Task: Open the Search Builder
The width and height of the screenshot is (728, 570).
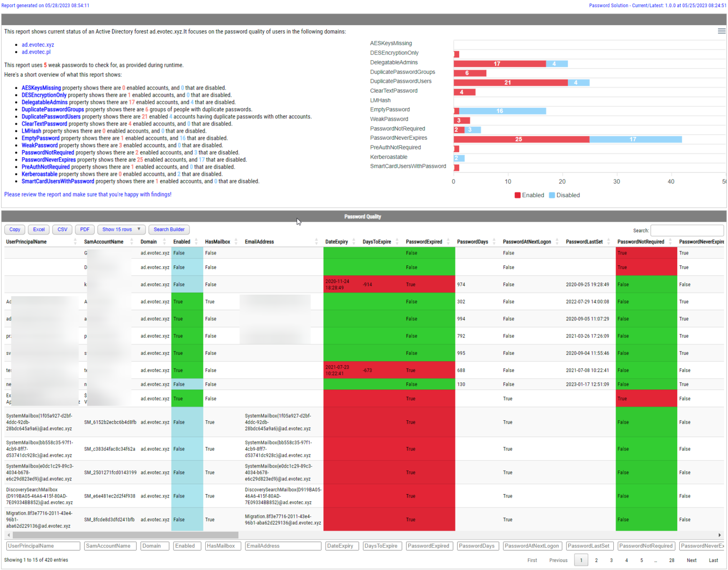Action: 169,229
